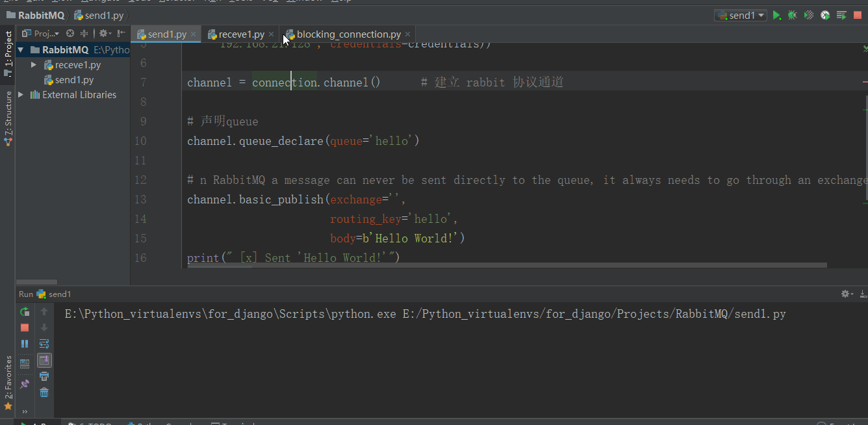This screenshot has width=868, height=425.
Task: Open Project panel gear settings
Action: (105, 33)
